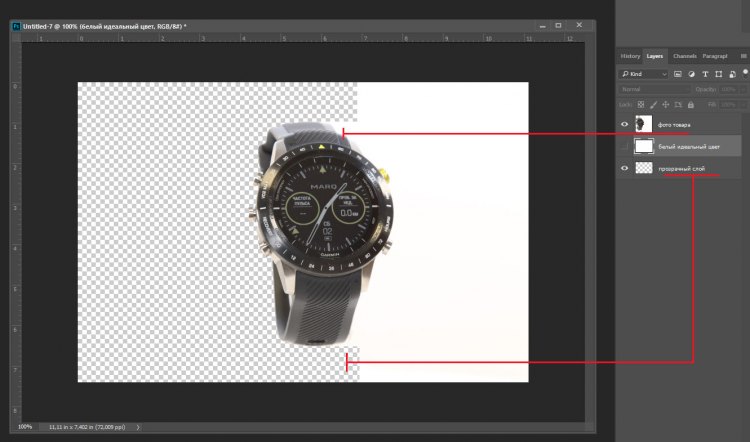Select the Layers tab
This screenshot has width=750, height=442.
coord(655,56)
